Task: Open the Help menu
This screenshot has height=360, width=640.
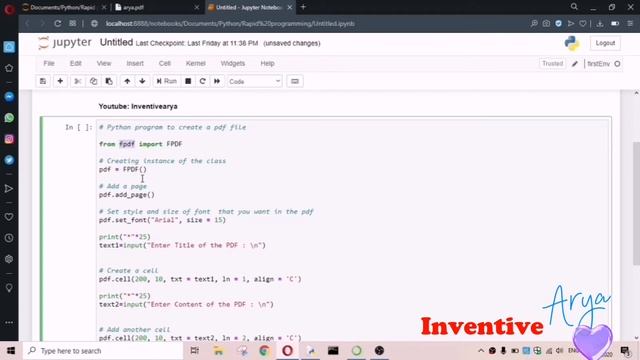Action: [x=267, y=63]
